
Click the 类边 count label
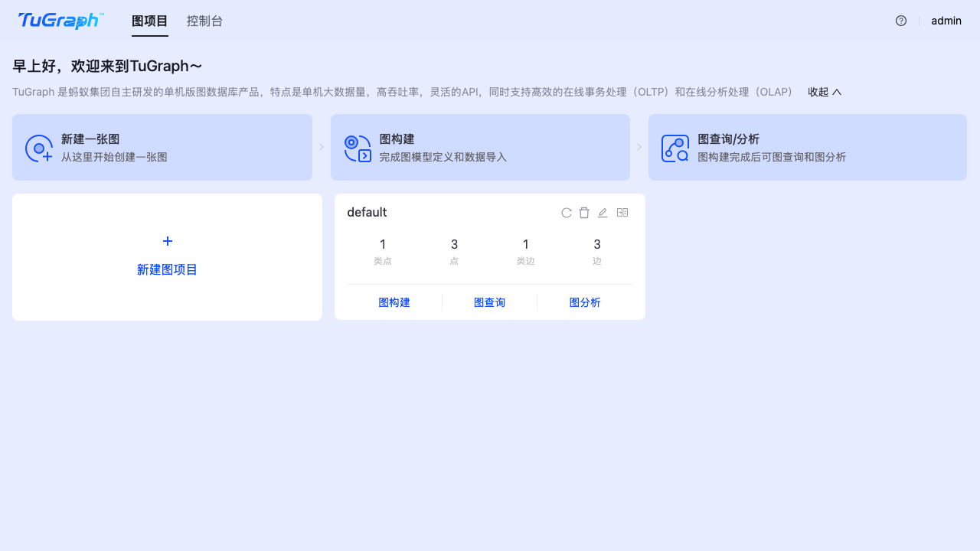click(x=526, y=261)
